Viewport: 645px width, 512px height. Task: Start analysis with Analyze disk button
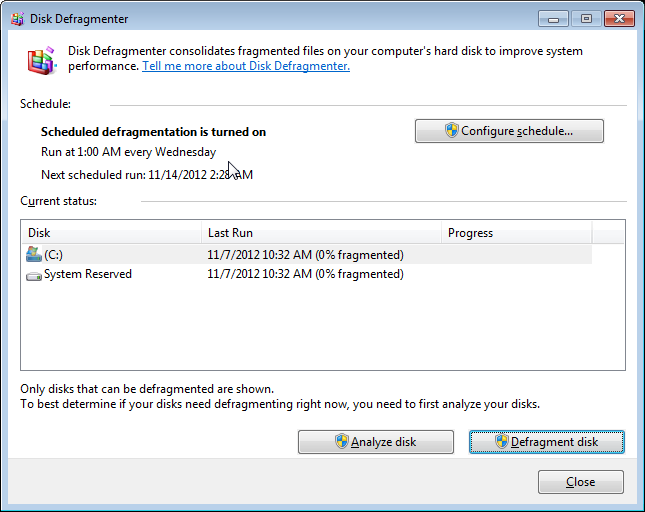[376, 442]
